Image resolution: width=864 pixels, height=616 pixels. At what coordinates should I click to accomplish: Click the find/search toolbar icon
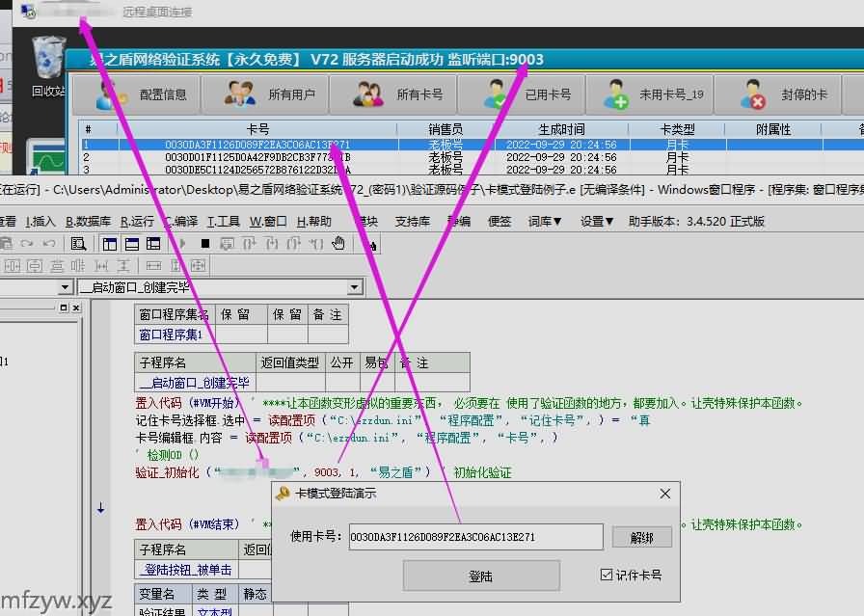[x=79, y=244]
